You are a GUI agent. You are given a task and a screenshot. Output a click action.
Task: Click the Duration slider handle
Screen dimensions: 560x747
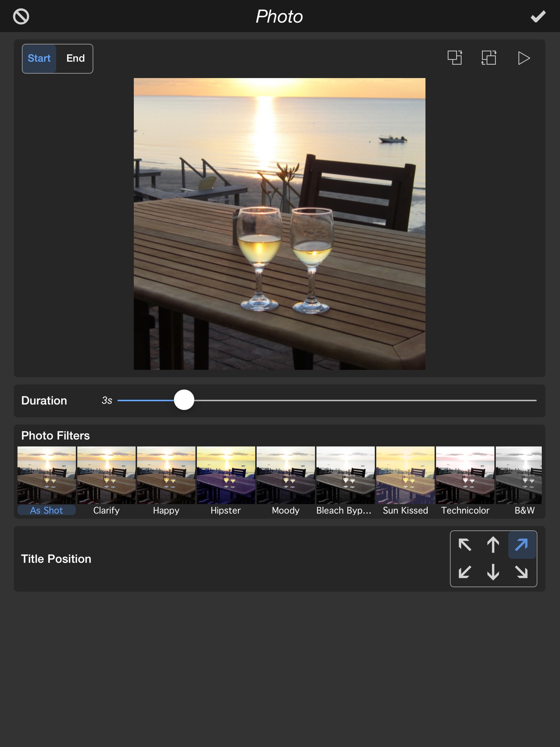tap(184, 400)
